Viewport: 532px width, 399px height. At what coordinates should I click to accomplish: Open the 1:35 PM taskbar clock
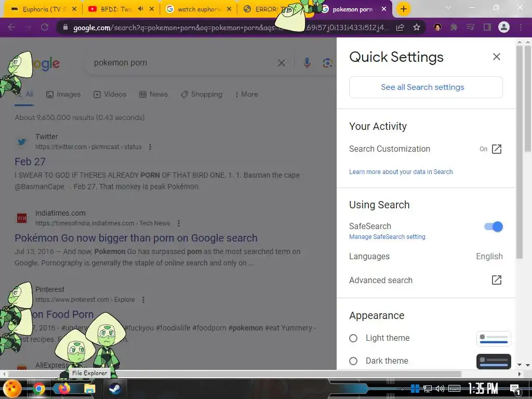coord(483,389)
